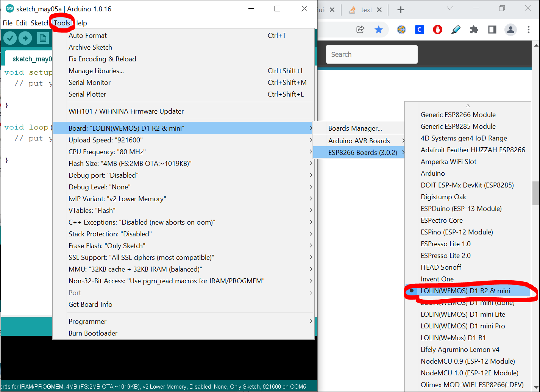Expand the Debug port submenu
The width and height of the screenshot is (540, 392).
183,175
